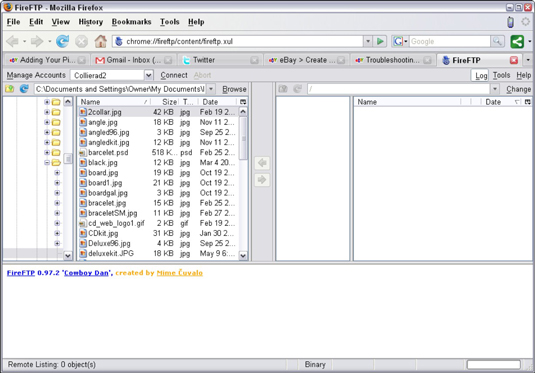Click Manage Accounts
535x373 pixels.
(x=36, y=75)
